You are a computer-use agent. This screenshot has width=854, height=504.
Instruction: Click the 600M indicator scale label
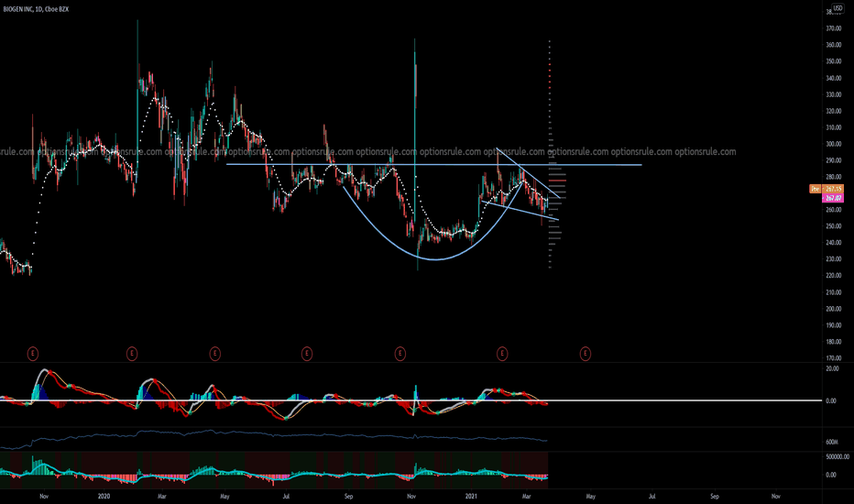(x=832, y=443)
